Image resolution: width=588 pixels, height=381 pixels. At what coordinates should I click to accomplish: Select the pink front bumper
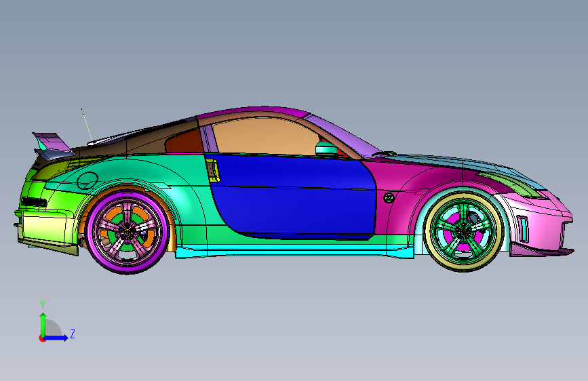click(x=540, y=220)
